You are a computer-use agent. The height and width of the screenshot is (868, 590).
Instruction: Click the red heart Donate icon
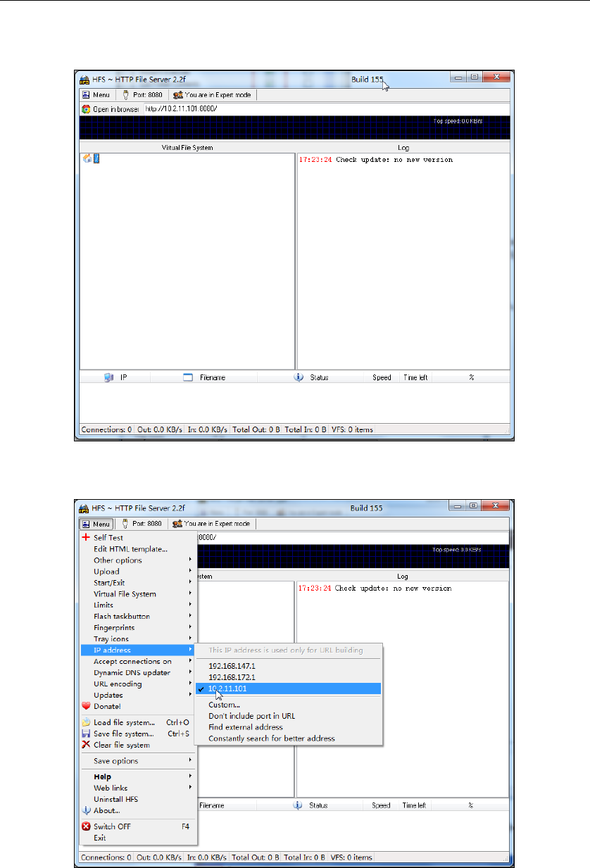[x=86, y=706]
